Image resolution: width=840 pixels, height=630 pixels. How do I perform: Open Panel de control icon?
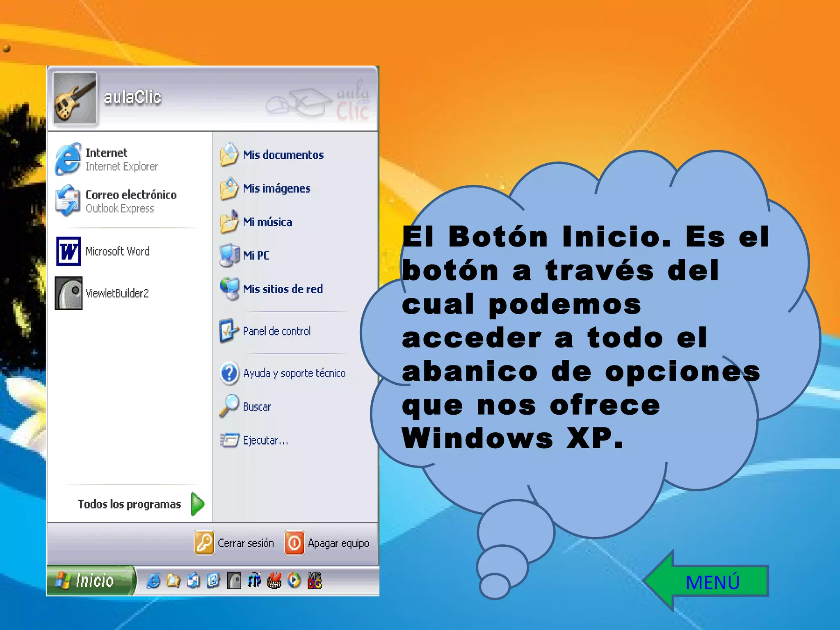(229, 331)
